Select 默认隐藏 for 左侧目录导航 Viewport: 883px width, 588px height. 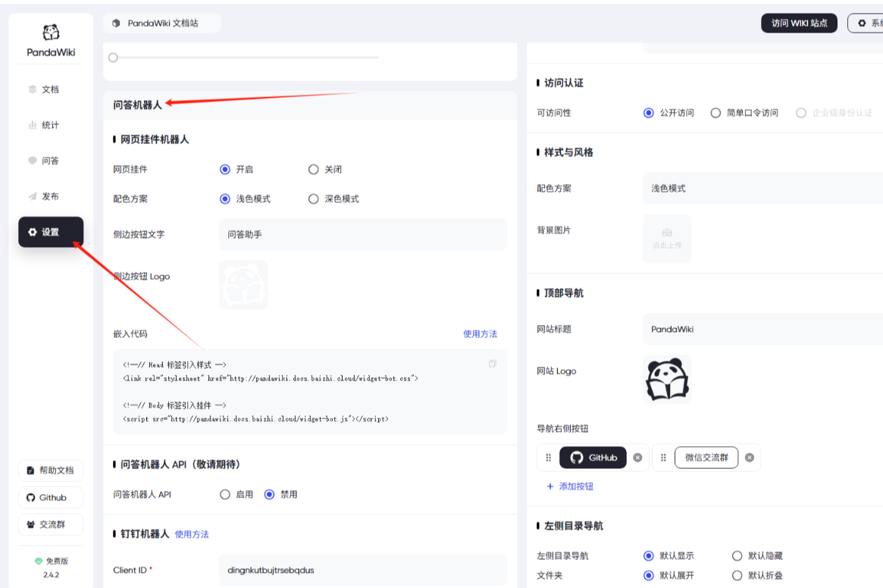(737, 556)
